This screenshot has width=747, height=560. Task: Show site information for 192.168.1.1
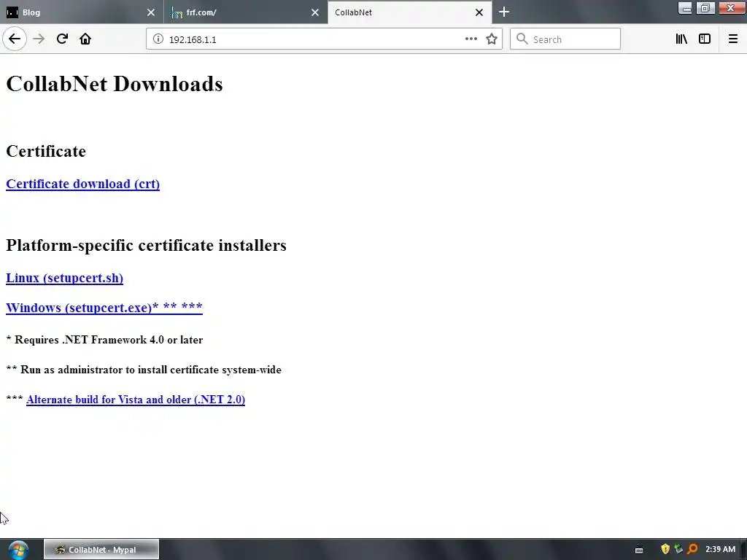coord(158,39)
